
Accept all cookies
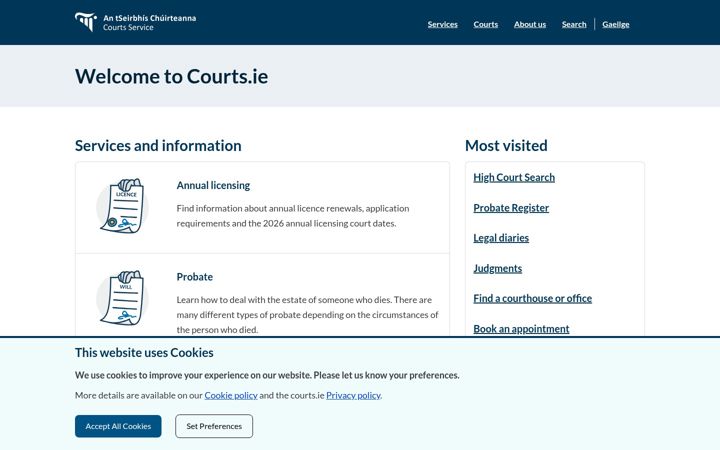point(118,426)
